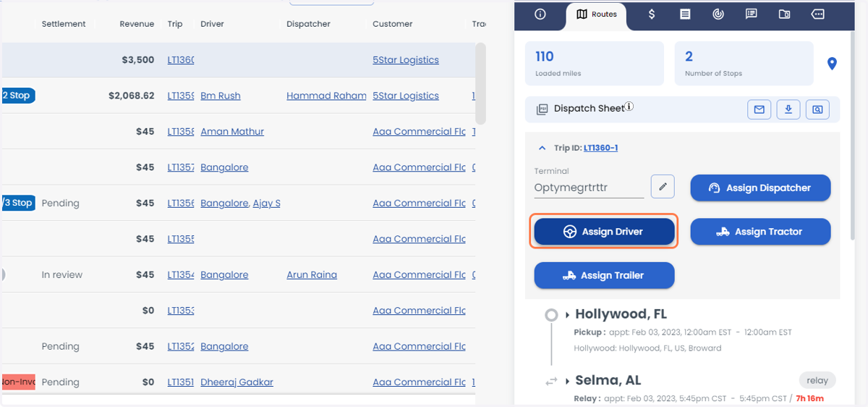
Task: Open driver Ajay S link
Action: 266,204
